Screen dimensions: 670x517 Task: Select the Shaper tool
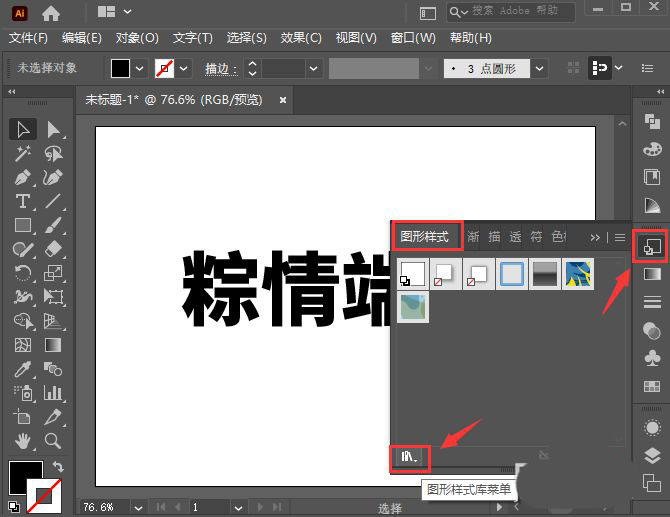[23, 249]
